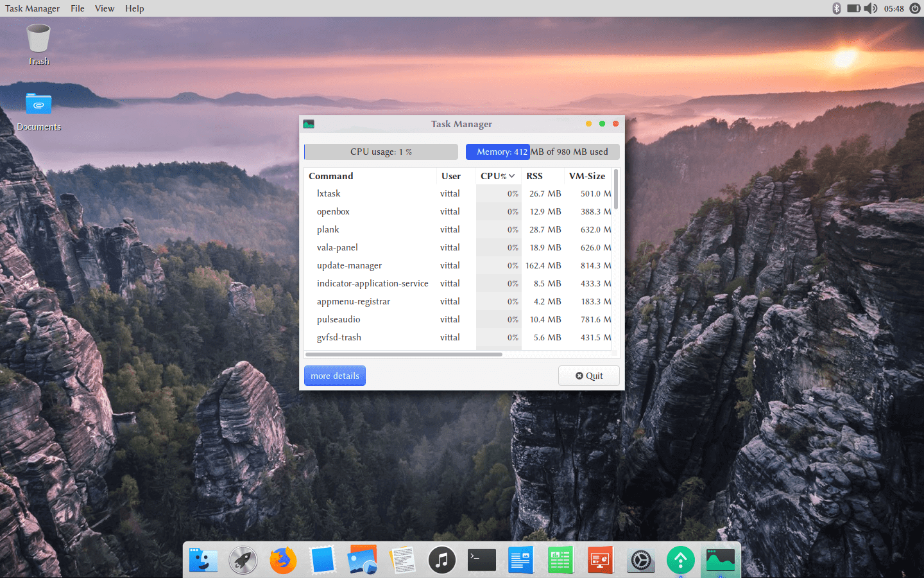Click the 162.4 MB RSS value

pyautogui.click(x=543, y=265)
